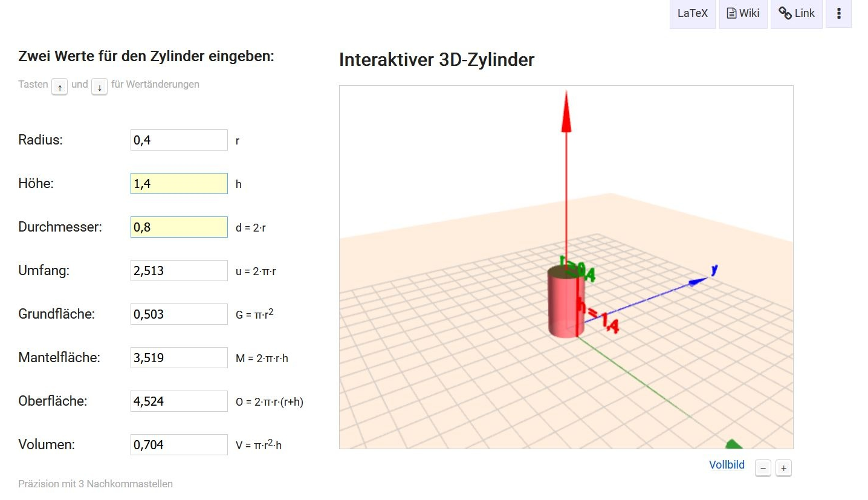Click the 'Umfang:' label
This screenshot has height=500, width=868.
pos(44,271)
